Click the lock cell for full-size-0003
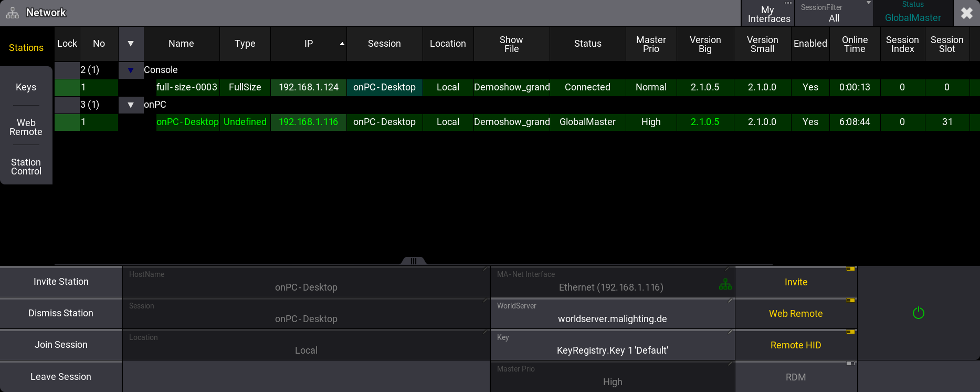 coord(67,87)
